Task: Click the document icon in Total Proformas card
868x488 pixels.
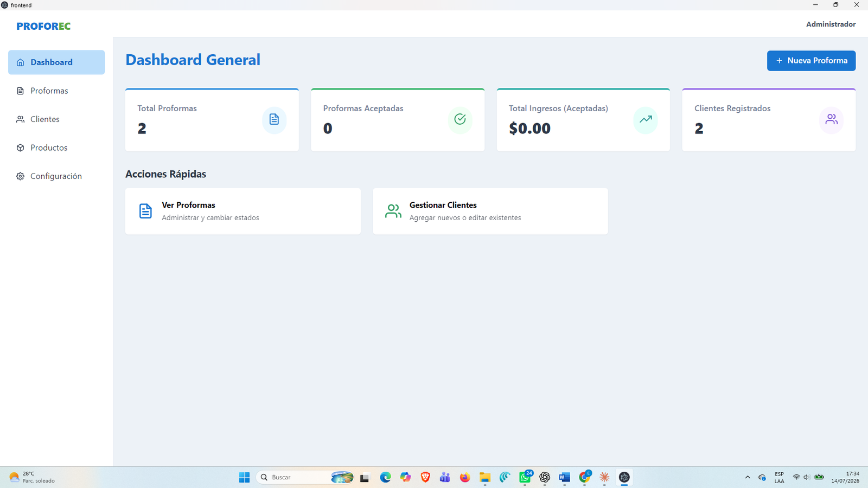Action: [x=274, y=120]
